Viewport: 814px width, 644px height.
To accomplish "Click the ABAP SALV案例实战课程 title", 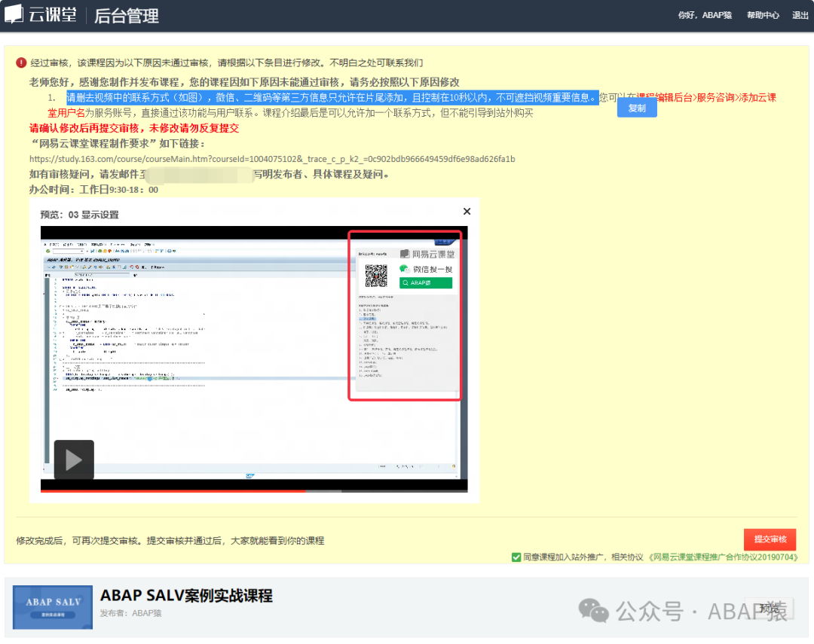I will 186,595.
